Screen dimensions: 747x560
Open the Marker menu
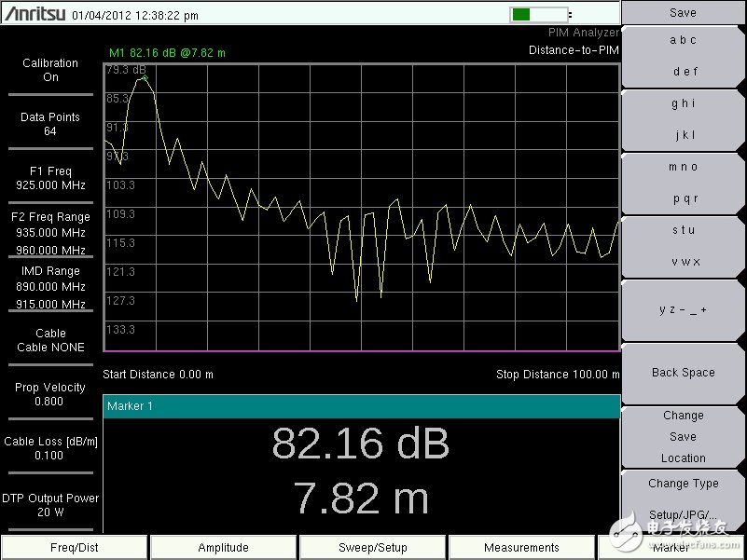click(x=671, y=548)
